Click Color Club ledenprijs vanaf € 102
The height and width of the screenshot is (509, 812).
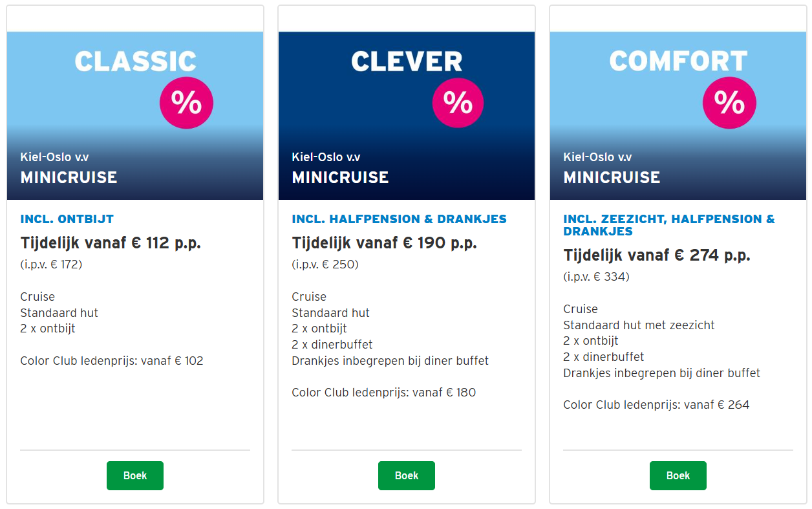(x=112, y=361)
